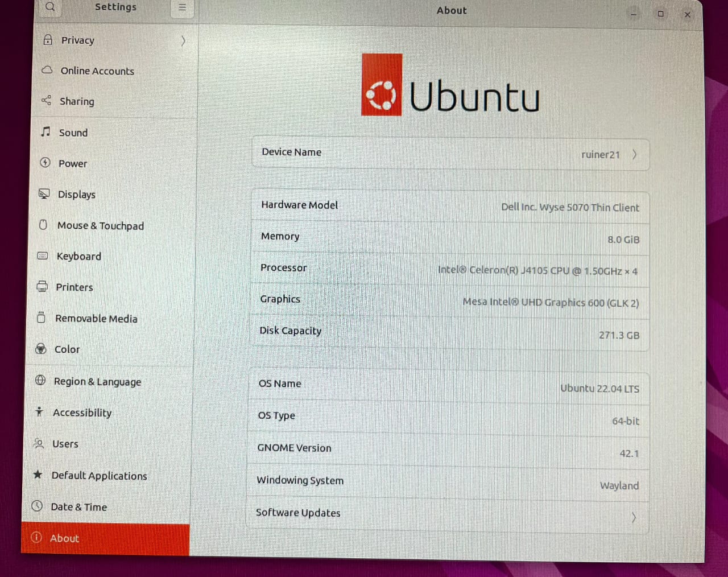728x577 pixels.
Task: Open Software Updates chevron
Action: 633,517
